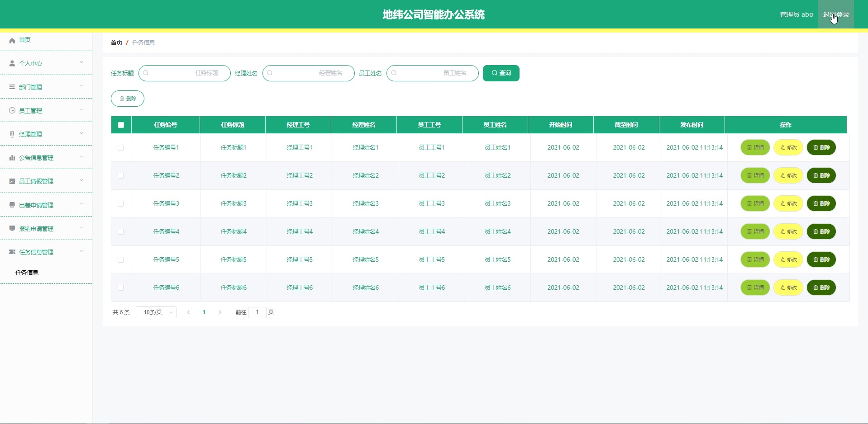Click search icon in 经理姓名 field
868x424 pixels.
click(270, 73)
